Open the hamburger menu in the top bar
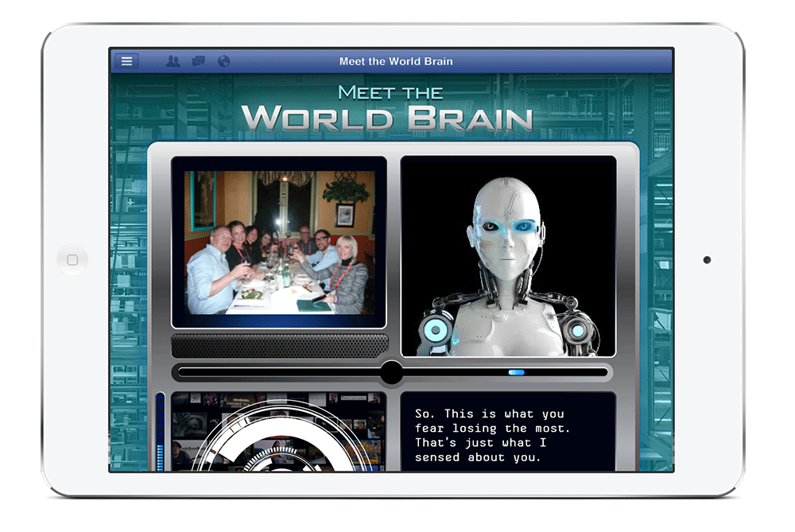 coord(127,60)
